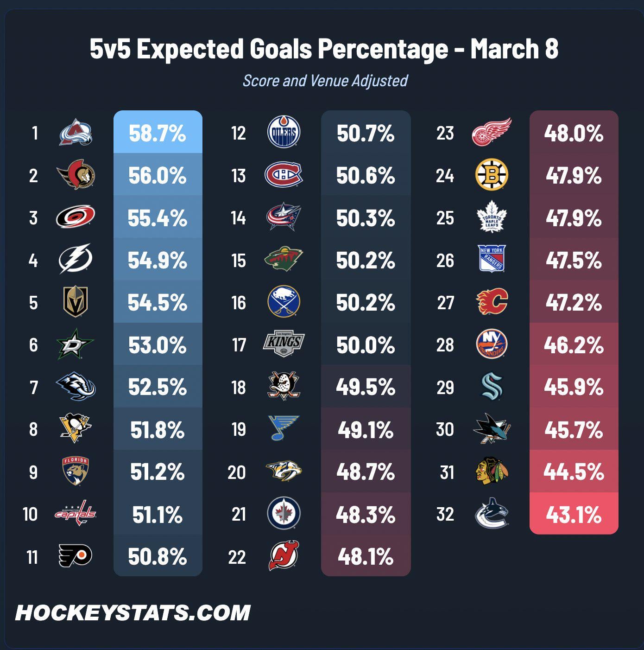
Task: Click the HOCKEYSTATS.COM watermark link
Action: 133,613
